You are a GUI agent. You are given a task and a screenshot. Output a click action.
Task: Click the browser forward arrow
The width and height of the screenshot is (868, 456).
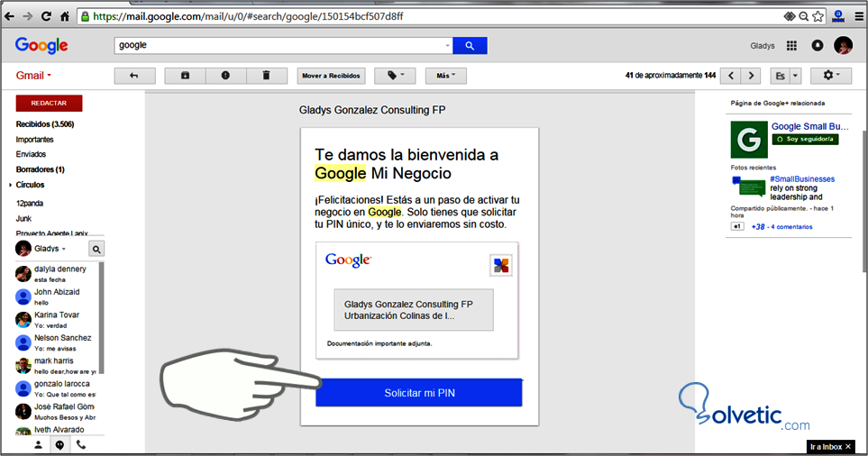click(28, 16)
